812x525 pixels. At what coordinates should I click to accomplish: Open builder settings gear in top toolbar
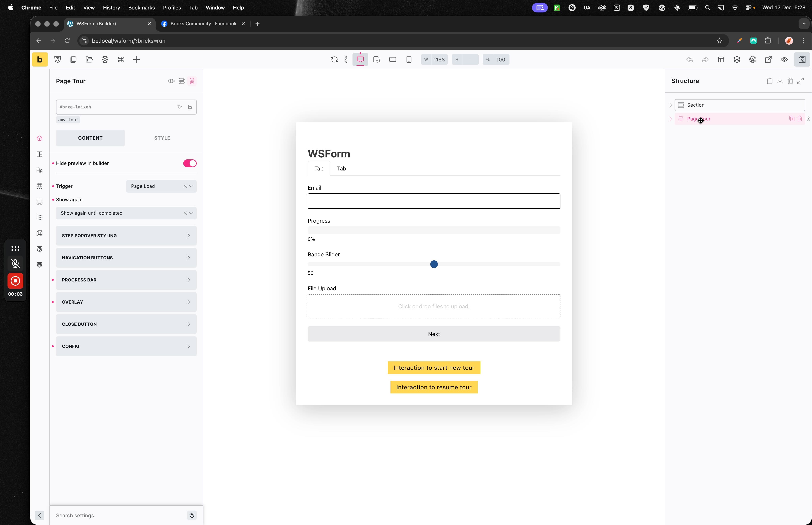pos(105,60)
